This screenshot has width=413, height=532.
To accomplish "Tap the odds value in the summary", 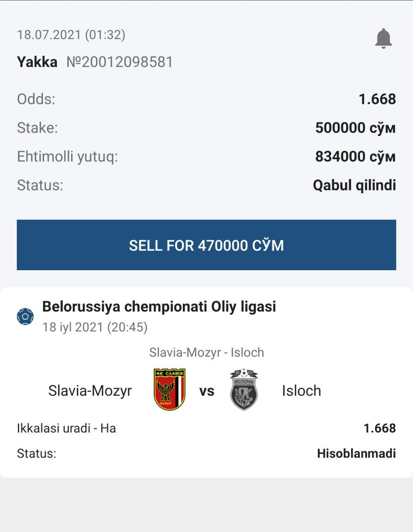I will pyautogui.click(x=377, y=99).
